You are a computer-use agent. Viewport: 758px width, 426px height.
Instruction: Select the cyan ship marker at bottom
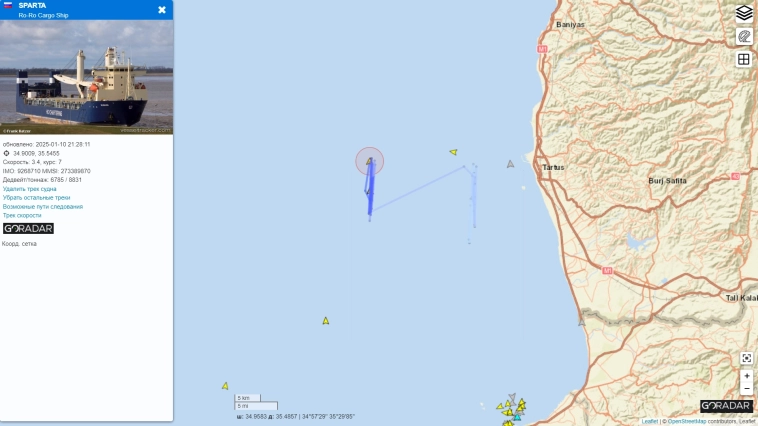coord(517,417)
